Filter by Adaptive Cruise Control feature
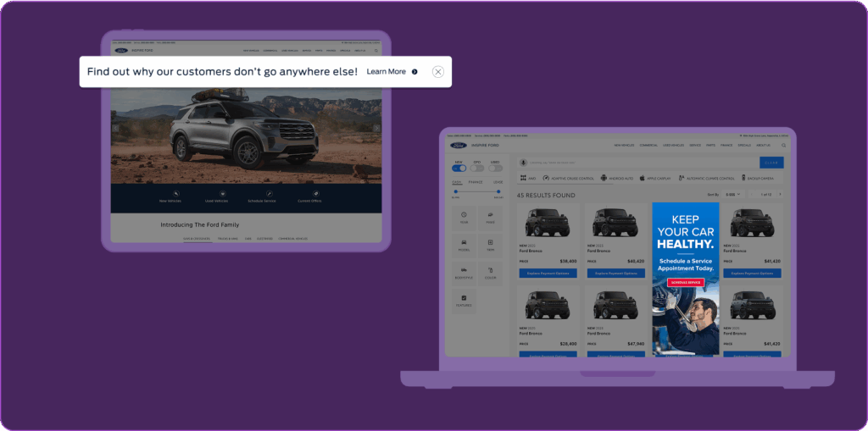The width and height of the screenshot is (868, 431). coord(569,178)
